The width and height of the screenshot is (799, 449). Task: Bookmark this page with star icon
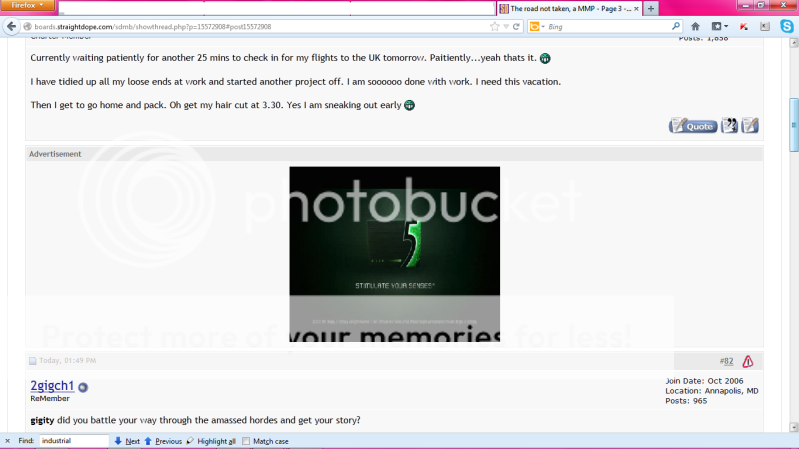[494, 26]
